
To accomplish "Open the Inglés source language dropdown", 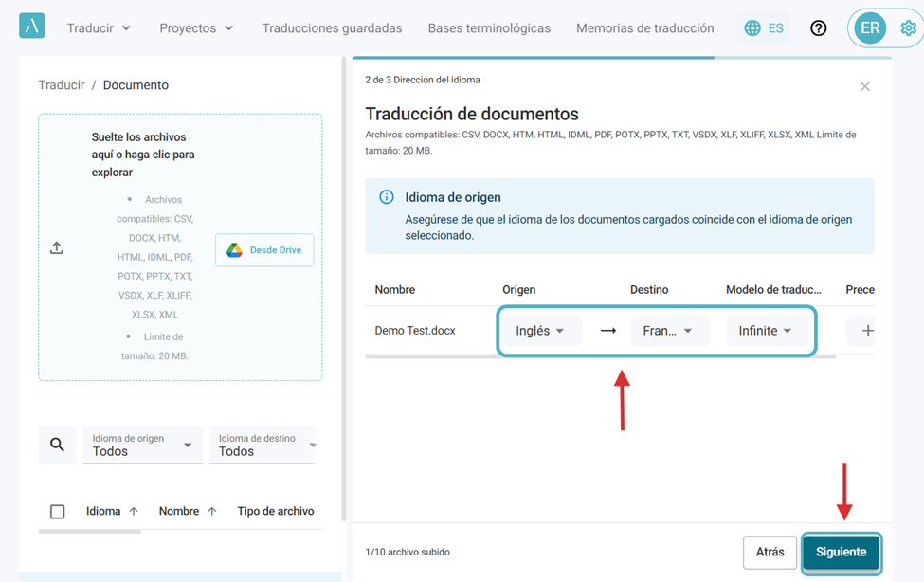I will pos(540,331).
